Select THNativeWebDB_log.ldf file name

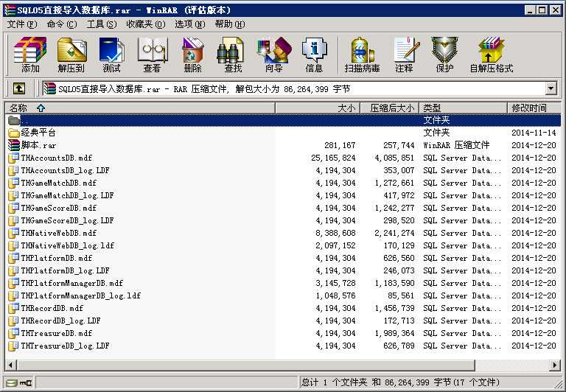click(68, 245)
